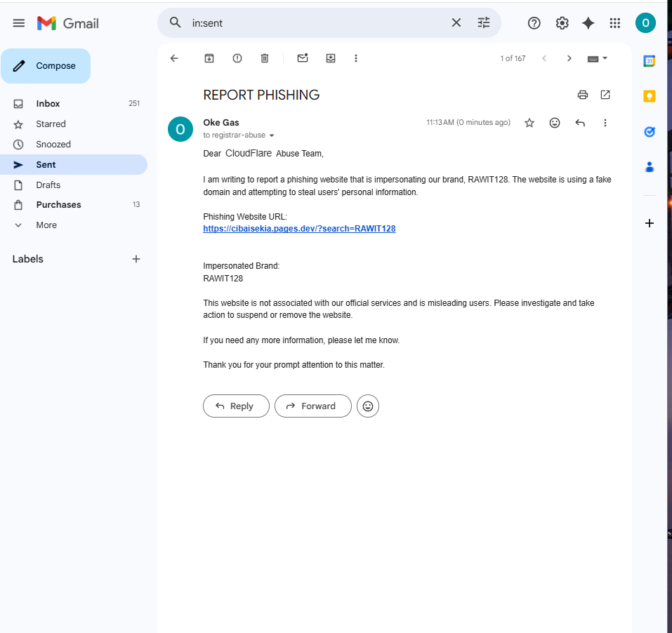Clear the search with the X icon
672x633 pixels.
coord(456,22)
